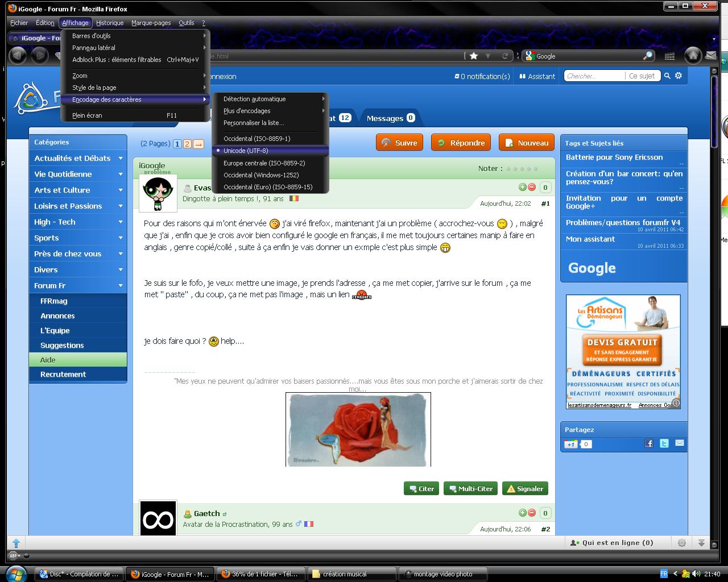The image size is (728, 582).
Task: Open Personnaliser la liste… entry
Action: [x=271, y=123]
